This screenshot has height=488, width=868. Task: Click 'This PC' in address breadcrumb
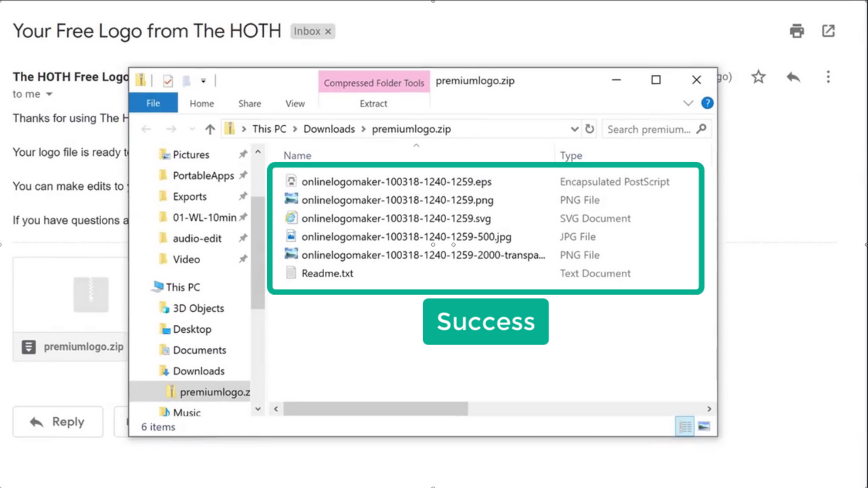tap(269, 129)
